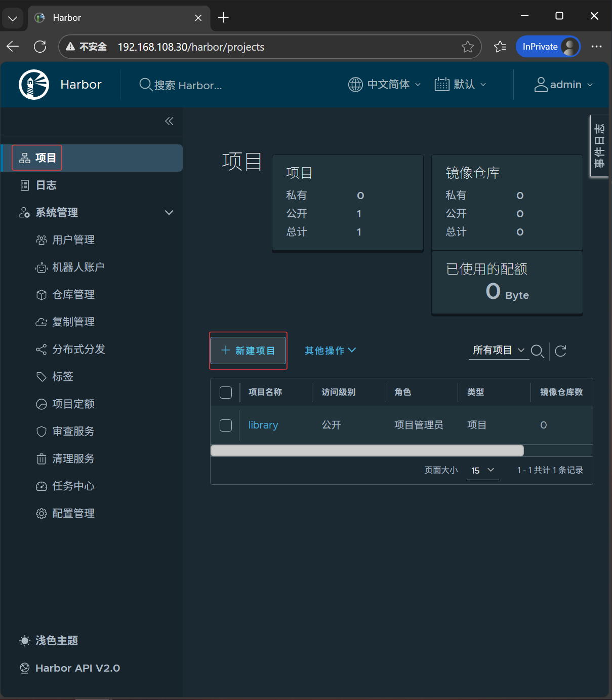Open 审查服务 page
The image size is (612, 700).
[x=73, y=432]
